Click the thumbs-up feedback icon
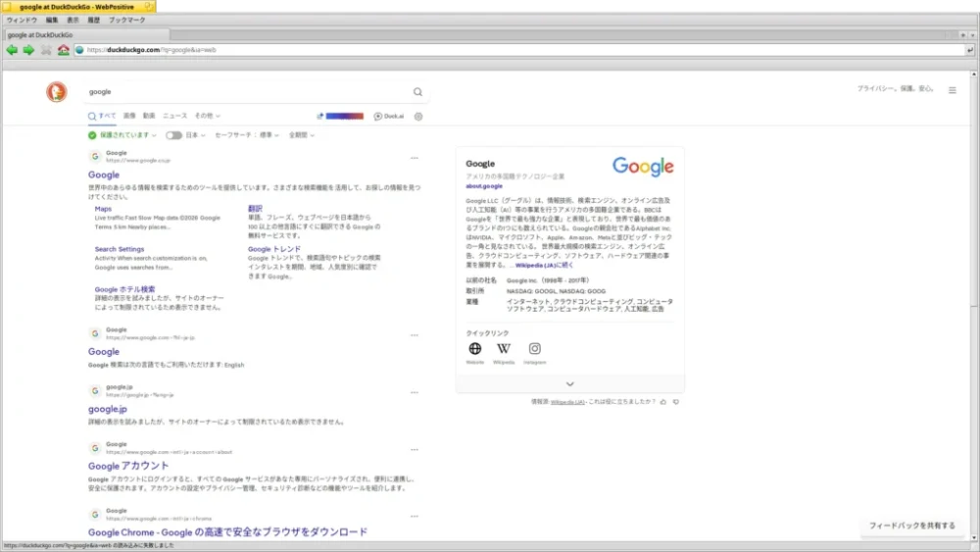Image resolution: width=980 pixels, height=552 pixels. click(x=663, y=402)
